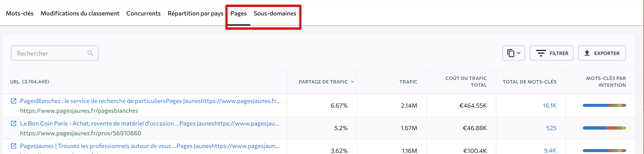This screenshot has height=154, width=644.
Task: Switch to Sous-domaines tab
Action: click(x=275, y=13)
